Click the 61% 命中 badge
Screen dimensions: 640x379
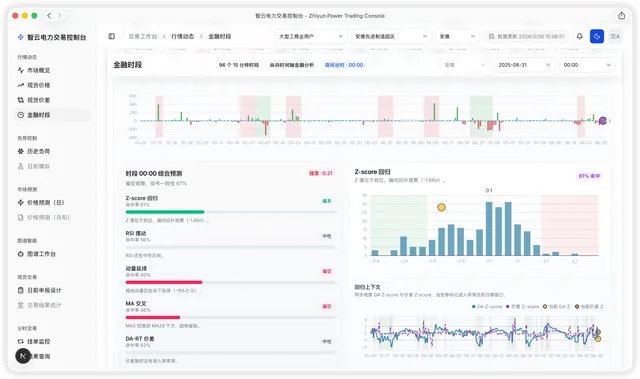click(589, 176)
